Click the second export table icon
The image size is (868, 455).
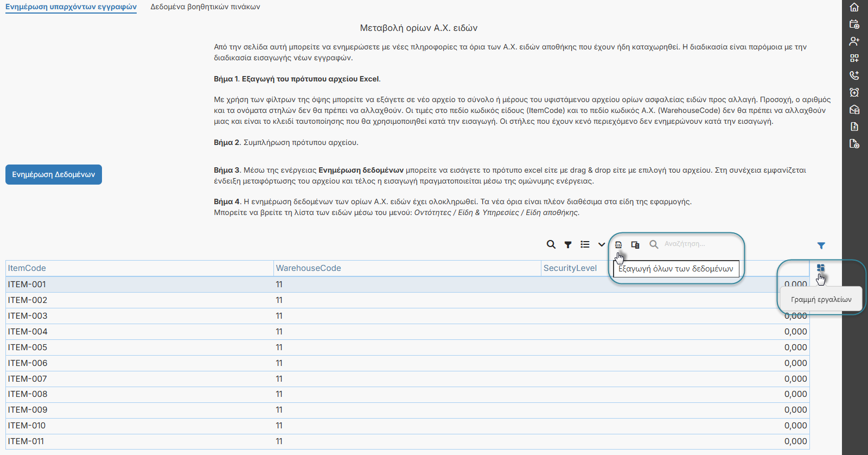tap(635, 245)
